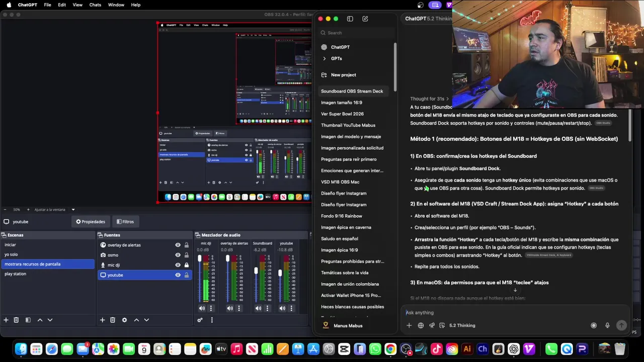This screenshot has width=644, height=362.
Task: Open the Edit menu
Action: coord(62,5)
